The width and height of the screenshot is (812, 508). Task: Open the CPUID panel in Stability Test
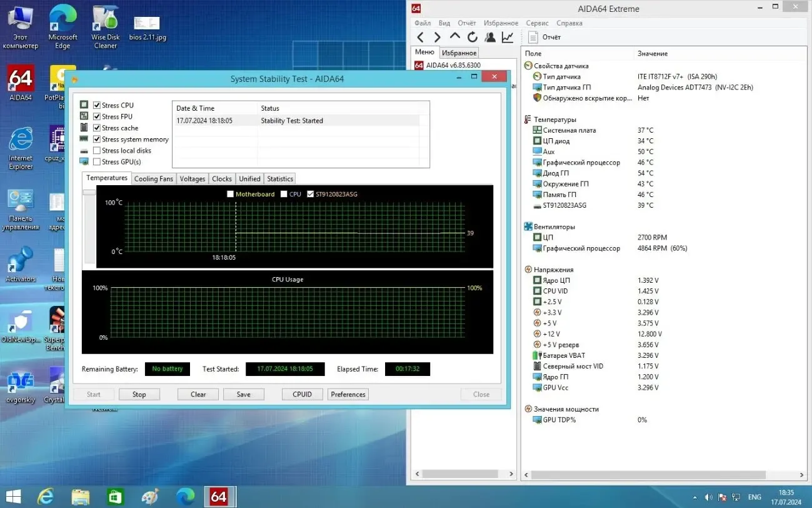(x=302, y=394)
